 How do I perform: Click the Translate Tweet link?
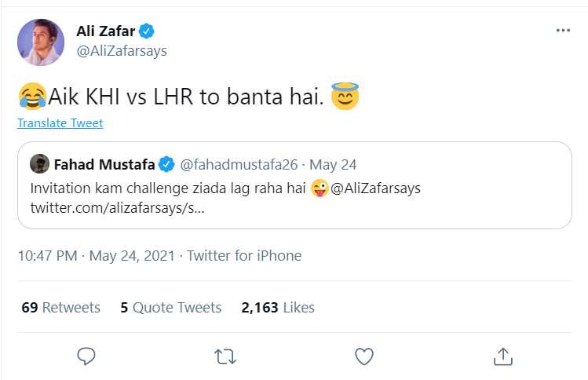coord(60,123)
